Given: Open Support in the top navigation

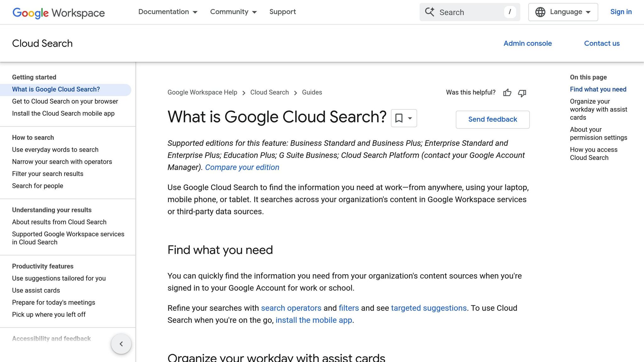Looking at the screenshot, I should point(282,12).
